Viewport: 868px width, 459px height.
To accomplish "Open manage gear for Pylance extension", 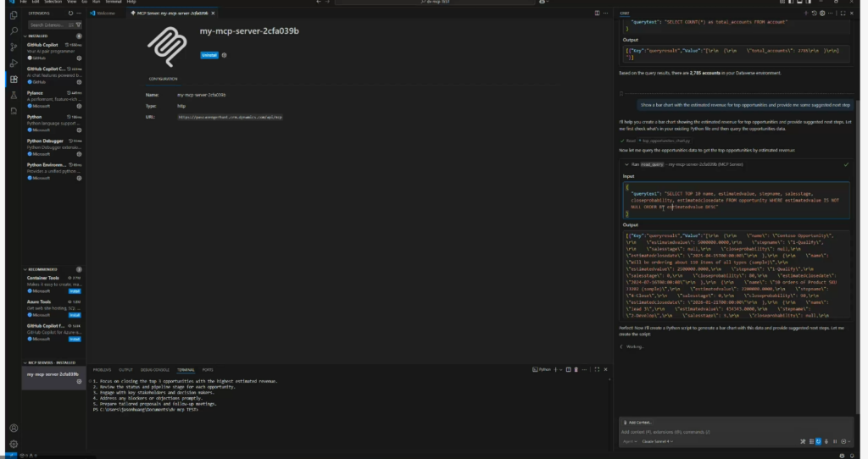I will coord(79,106).
